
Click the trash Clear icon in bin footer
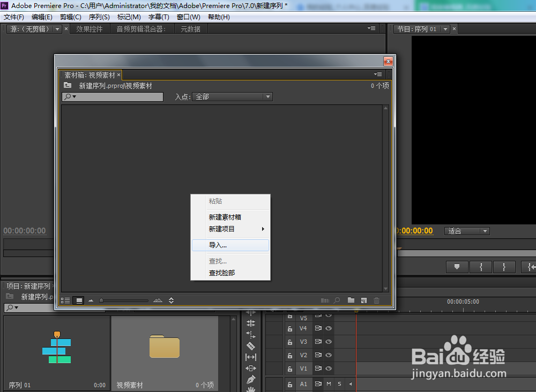(x=376, y=300)
